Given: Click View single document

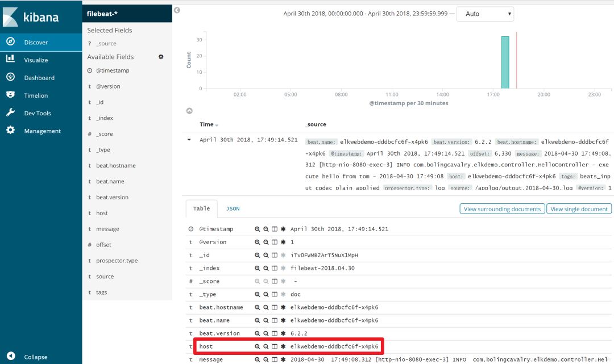Looking at the screenshot, I should 578,209.
